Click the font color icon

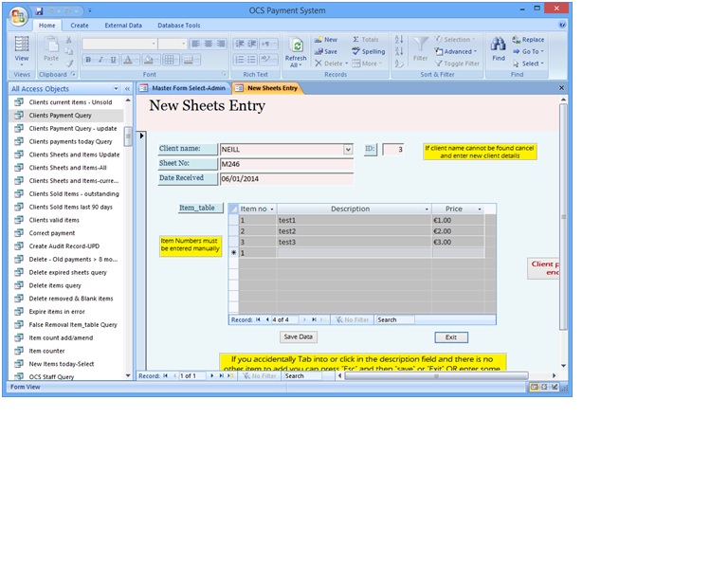[128, 60]
